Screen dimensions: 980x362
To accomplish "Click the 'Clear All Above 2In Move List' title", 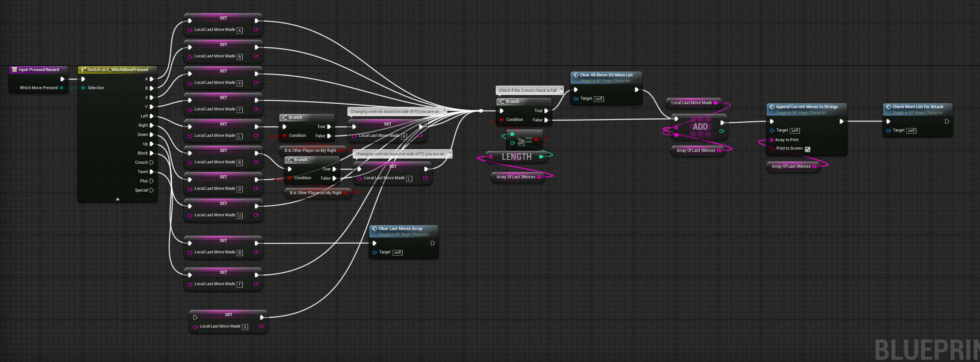I will [x=606, y=75].
